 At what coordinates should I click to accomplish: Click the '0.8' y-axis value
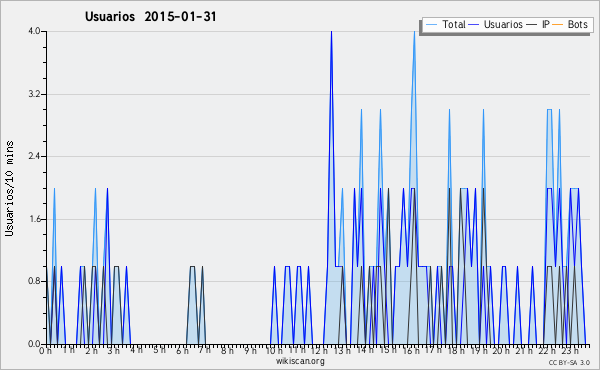click(x=34, y=281)
